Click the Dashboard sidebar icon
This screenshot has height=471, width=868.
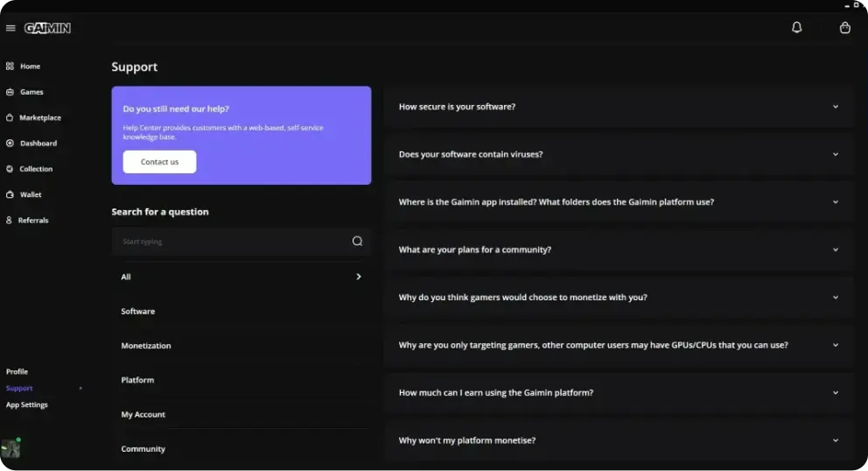click(10, 144)
